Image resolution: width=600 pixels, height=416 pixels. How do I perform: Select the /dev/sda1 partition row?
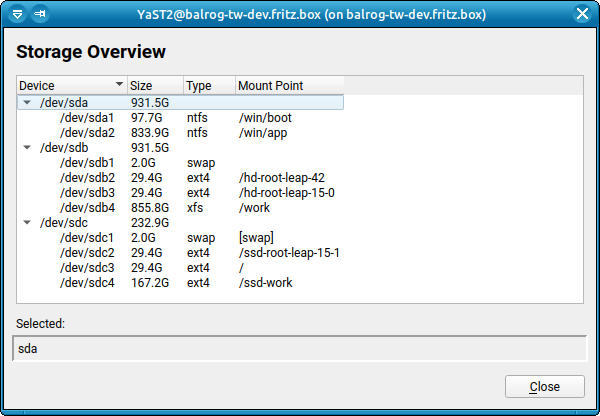[87, 117]
